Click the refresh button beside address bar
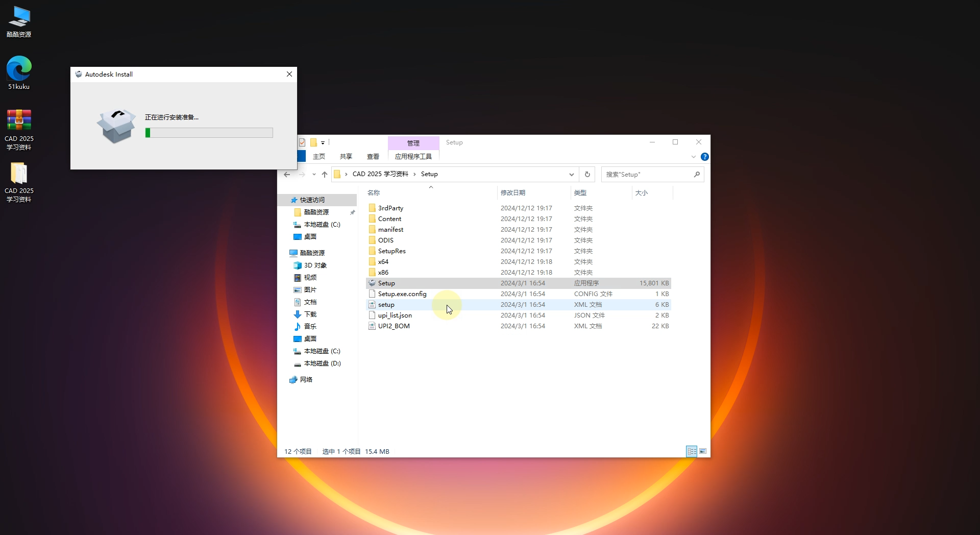The width and height of the screenshot is (980, 535). (x=587, y=175)
